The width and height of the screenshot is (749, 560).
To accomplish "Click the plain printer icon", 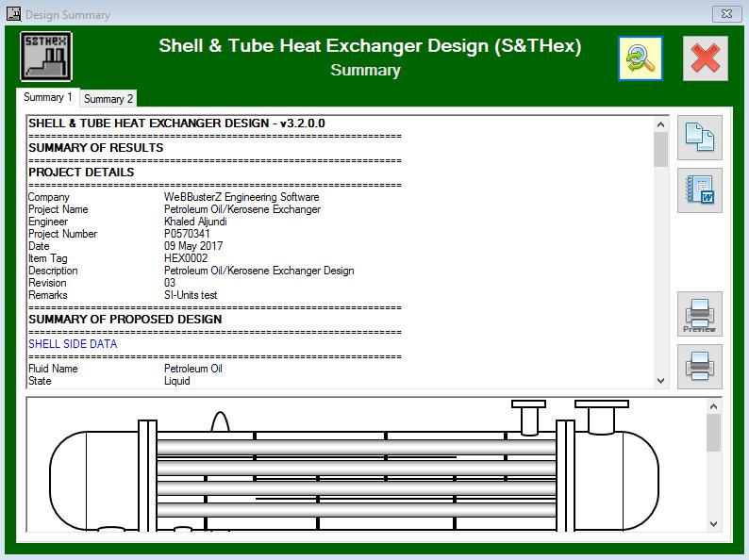I will [x=699, y=367].
